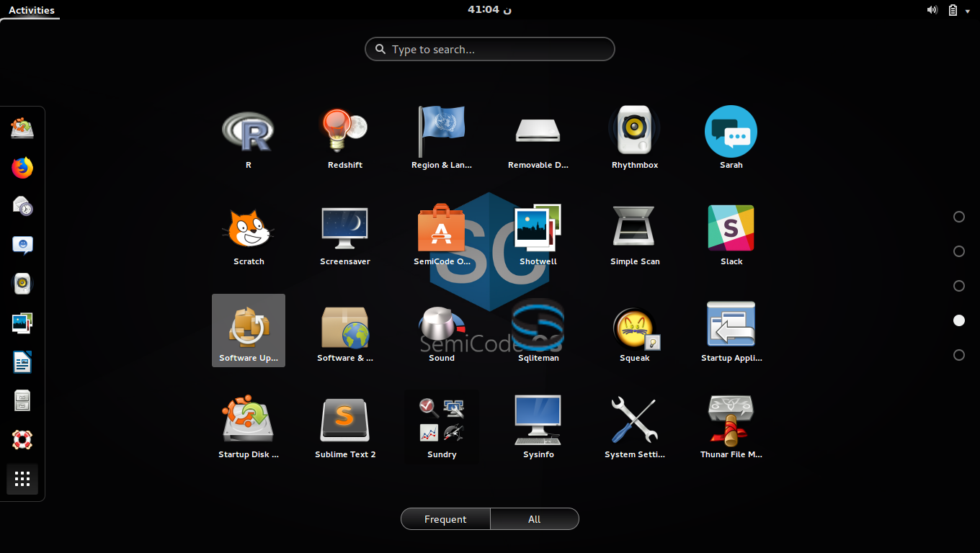Launch Thunar File Manager
The height and width of the screenshot is (553, 980).
pyautogui.click(x=731, y=428)
